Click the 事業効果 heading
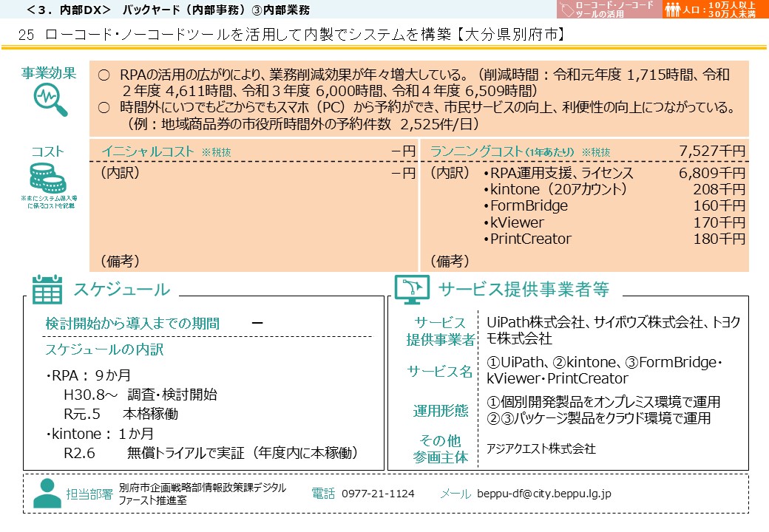Screen dimensions: 769x532 coord(49,73)
